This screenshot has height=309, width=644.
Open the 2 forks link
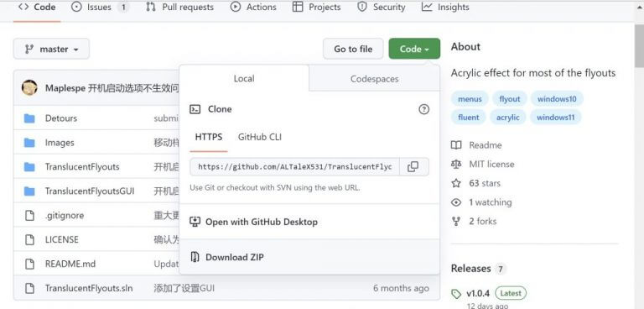coord(483,221)
